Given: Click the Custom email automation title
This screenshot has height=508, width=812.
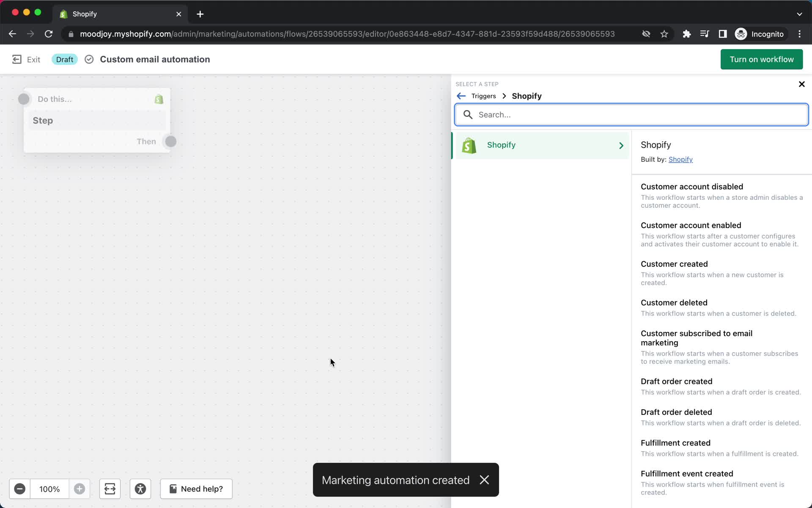Looking at the screenshot, I should [x=155, y=59].
